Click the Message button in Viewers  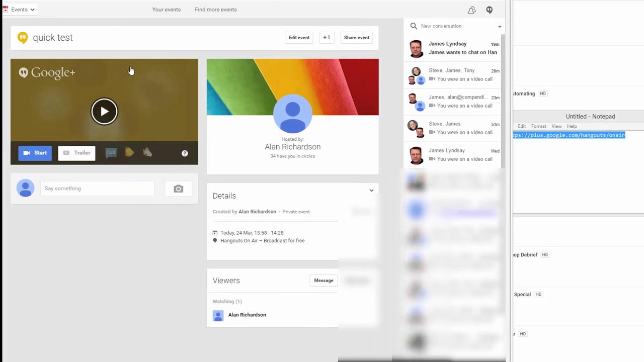(324, 281)
